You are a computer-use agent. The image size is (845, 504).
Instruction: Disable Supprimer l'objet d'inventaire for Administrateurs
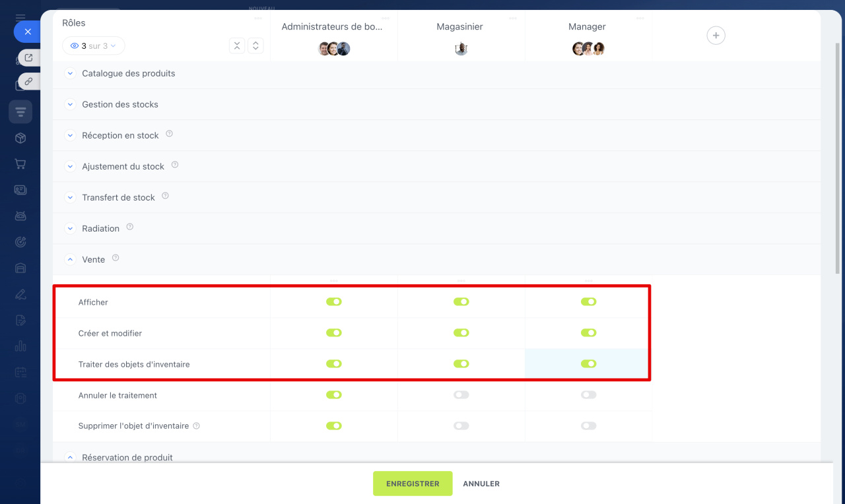tap(334, 425)
